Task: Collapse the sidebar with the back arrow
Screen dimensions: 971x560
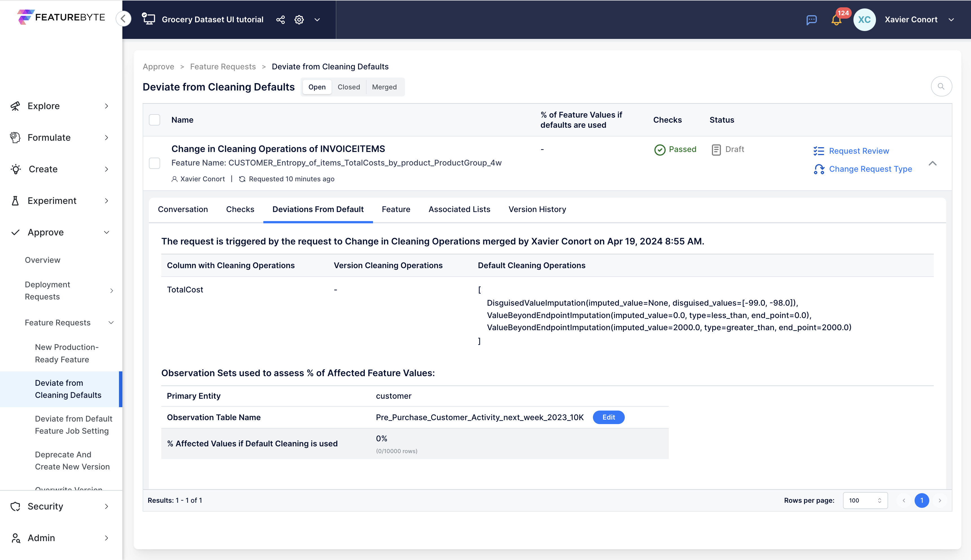Action: pyautogui.click(x=123, y=18)
